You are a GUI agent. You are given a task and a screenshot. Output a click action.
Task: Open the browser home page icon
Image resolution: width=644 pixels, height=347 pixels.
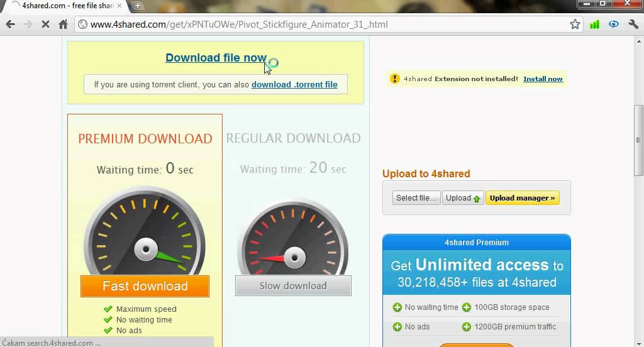coord(63,25)
